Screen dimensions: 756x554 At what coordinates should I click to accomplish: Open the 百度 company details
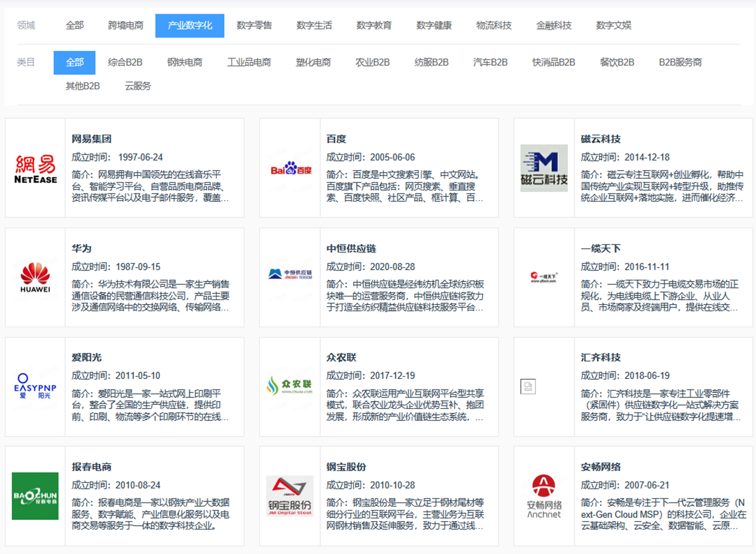coord(337,138)
